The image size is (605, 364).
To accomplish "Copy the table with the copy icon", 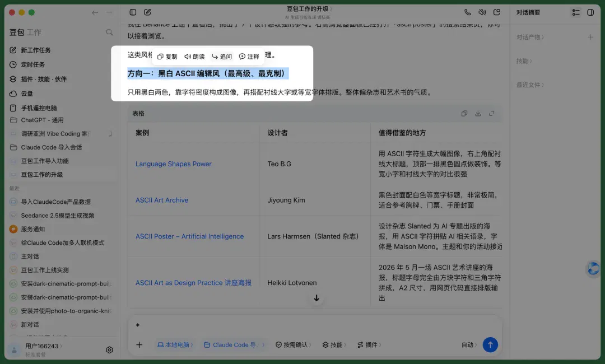I will [464, 113].
